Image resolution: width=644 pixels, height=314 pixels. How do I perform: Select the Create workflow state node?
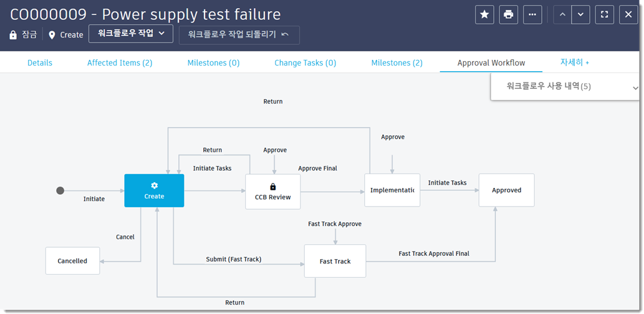[x=154, y=190]
